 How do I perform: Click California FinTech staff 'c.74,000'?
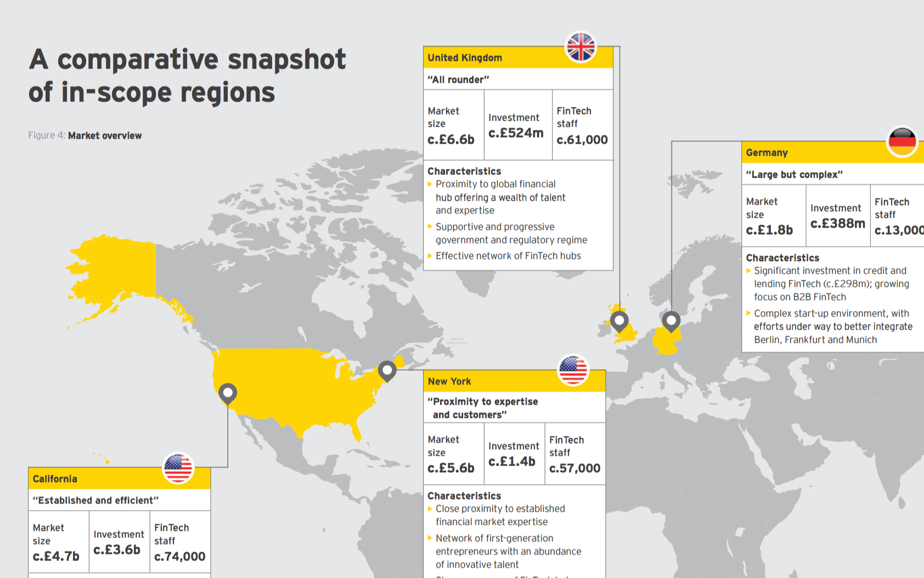coord(180,557)
